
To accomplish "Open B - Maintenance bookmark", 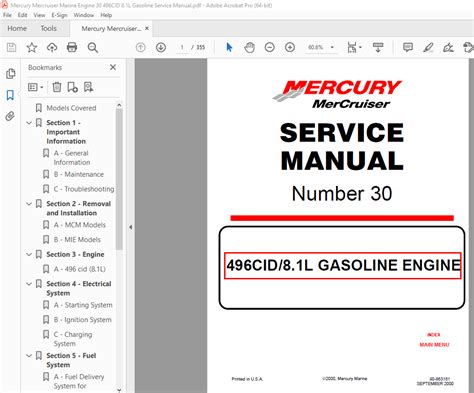I will [79, 174].
